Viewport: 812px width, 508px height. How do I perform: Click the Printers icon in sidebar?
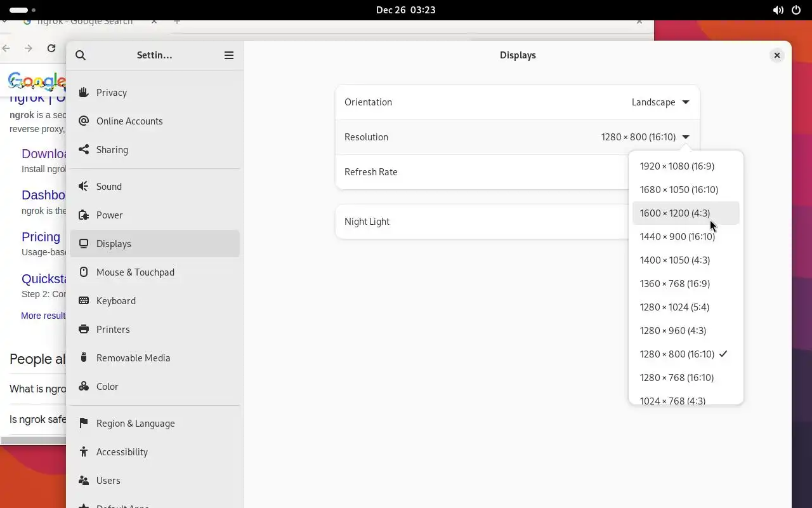pos(83,330)
